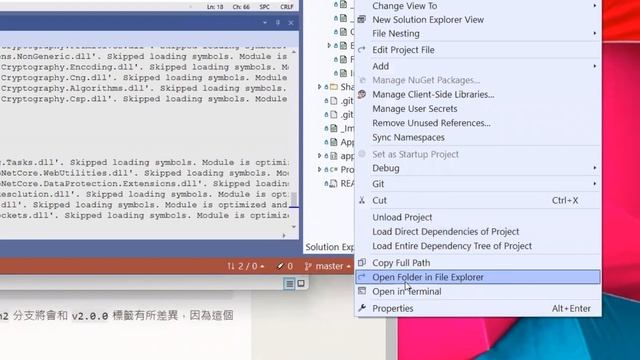Click the CRLF line ending indicator
Image resolution: width=640 pixels, height=360 pixels.
[287, 7]
